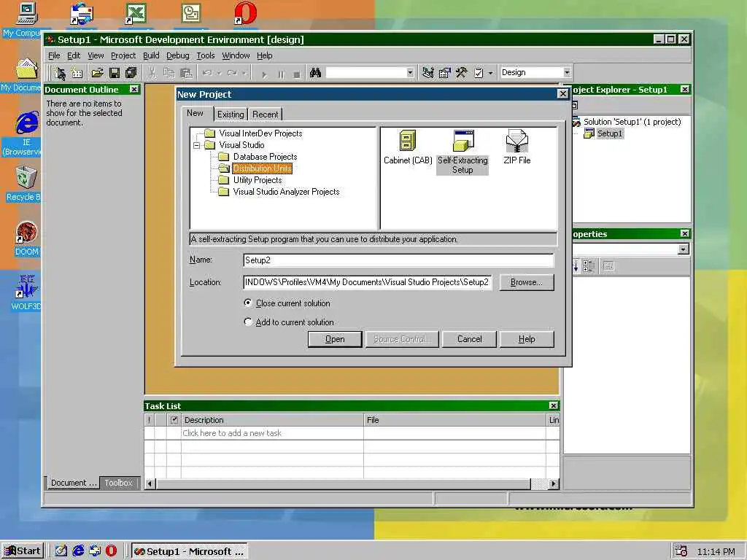
Task: Click the project Name input field
Action: pos(398,260)
